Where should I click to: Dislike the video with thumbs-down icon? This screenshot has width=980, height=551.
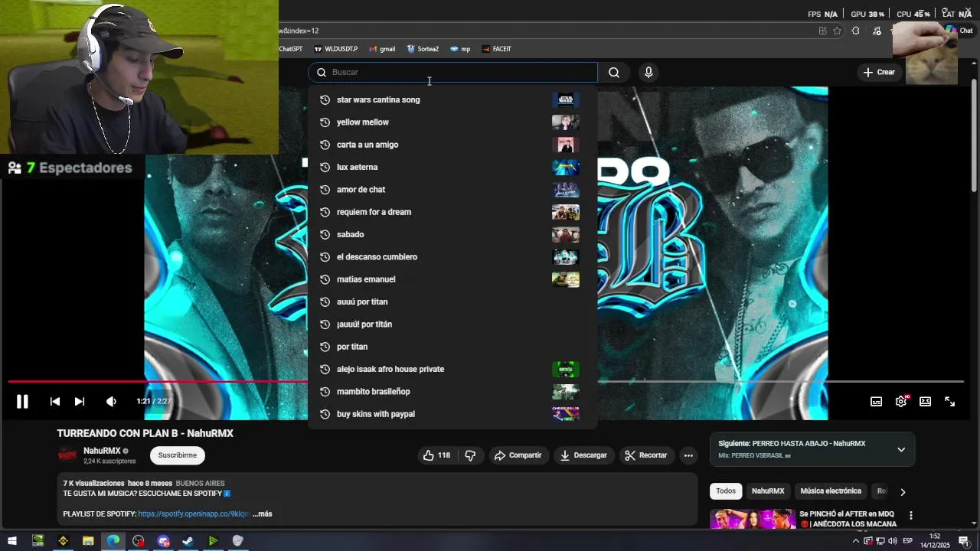[470, 455]
